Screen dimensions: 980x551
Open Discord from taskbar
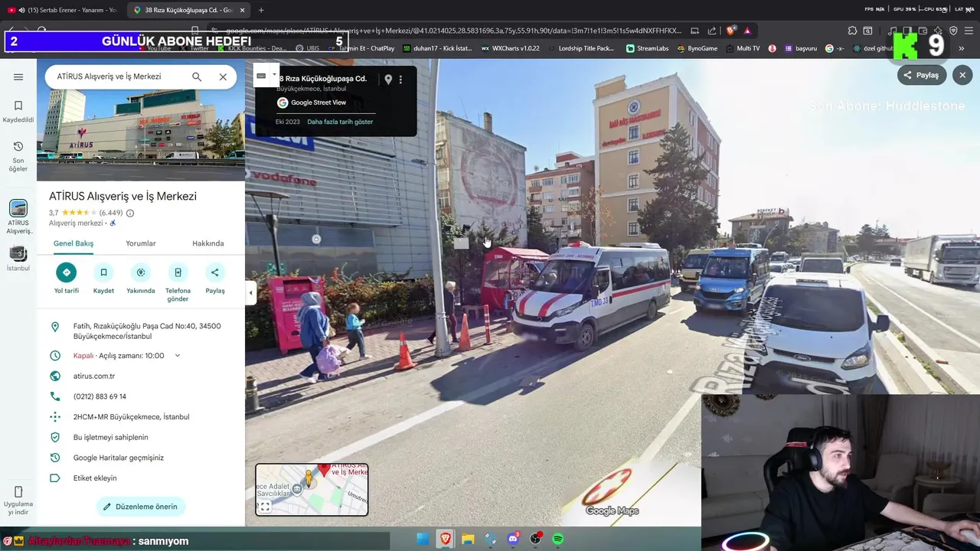click(513, 540)
